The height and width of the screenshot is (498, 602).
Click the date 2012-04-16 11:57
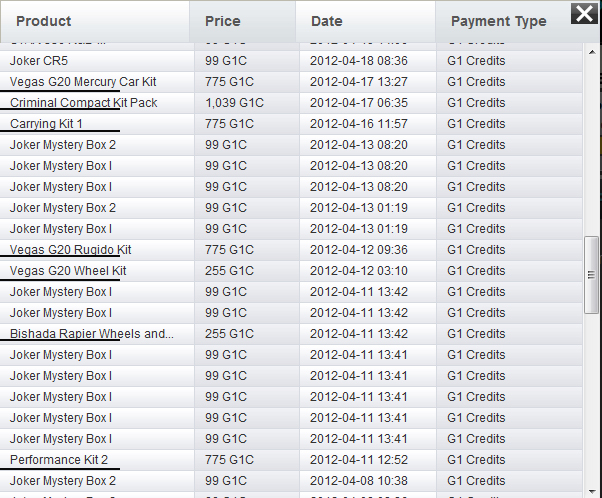click(x=359, y=124)
